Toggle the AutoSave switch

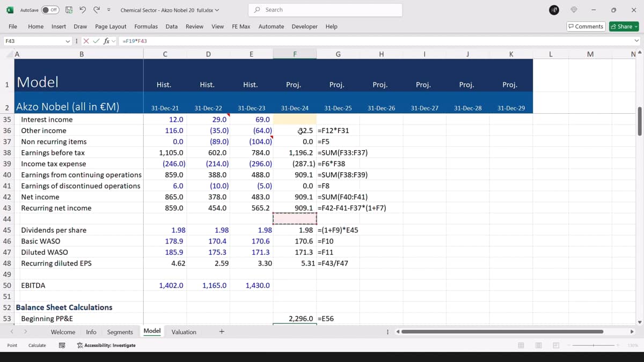[50, 10]
